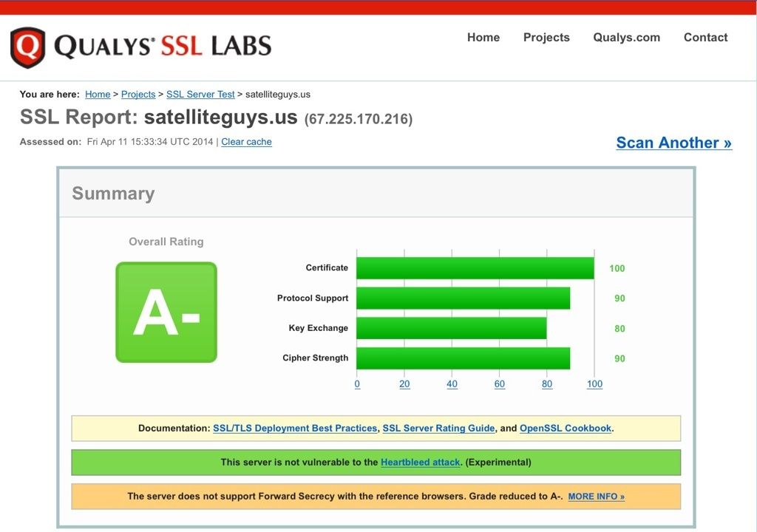This screenshot has width=757, height=532.
Task: Click the satelliteguys.us breadcrumb text
Action: pyautogui.click(x=278, y=94)
